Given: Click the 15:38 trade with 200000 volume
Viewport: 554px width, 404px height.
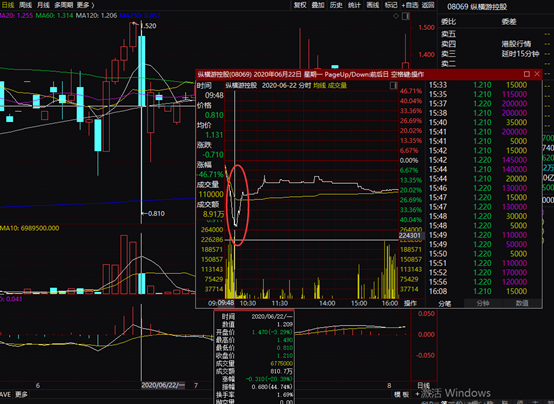Looking at the screenshot, I should point(478,113).
